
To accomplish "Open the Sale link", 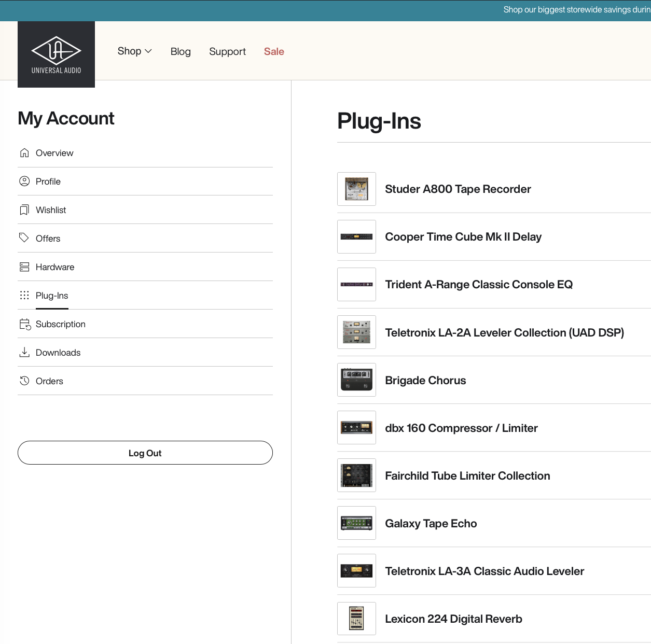I will 274,52.
